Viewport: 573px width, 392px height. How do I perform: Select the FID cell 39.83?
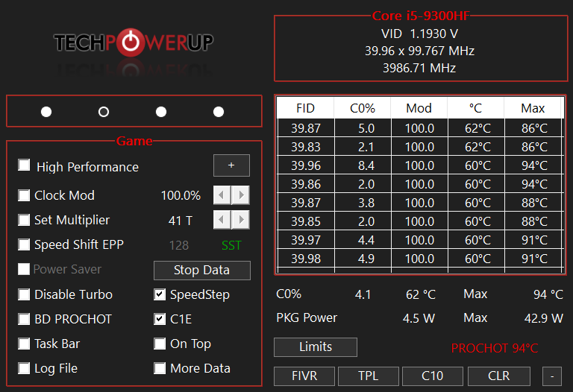click(x=306, y=147)
